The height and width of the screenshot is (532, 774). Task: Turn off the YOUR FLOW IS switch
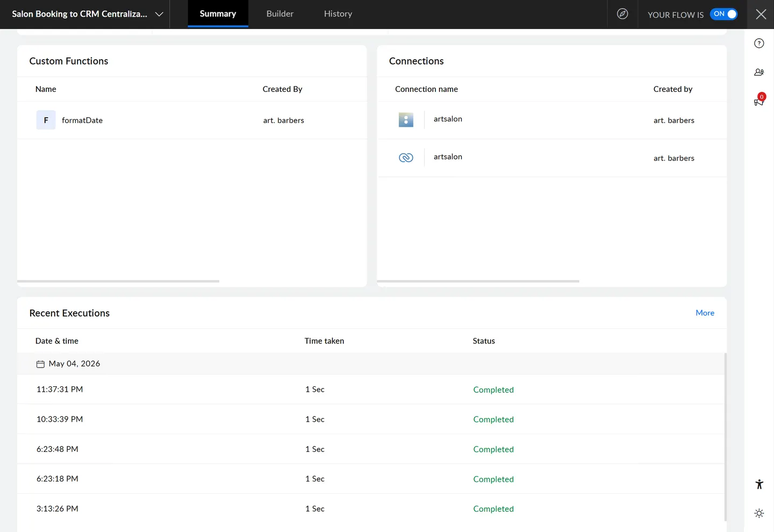pos(723,14)
